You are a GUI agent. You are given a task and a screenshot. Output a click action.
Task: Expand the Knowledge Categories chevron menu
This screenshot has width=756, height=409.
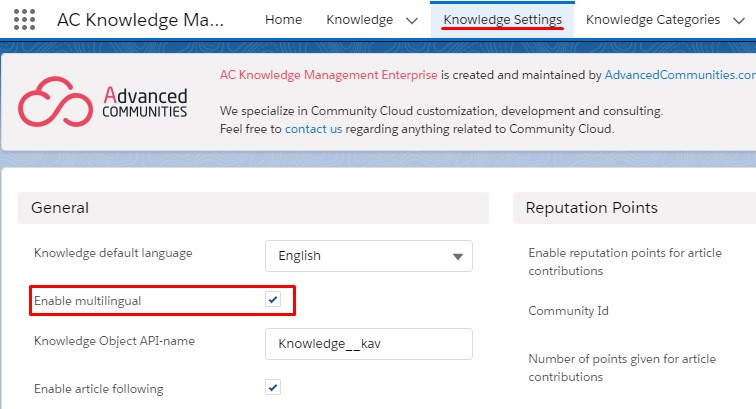click(739, 21)
